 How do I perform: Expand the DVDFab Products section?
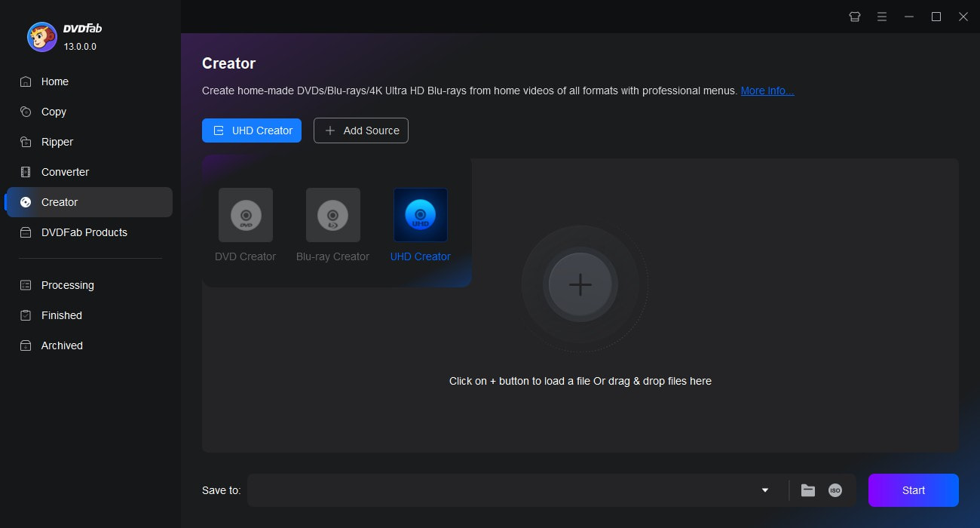(x=84, y=232)
